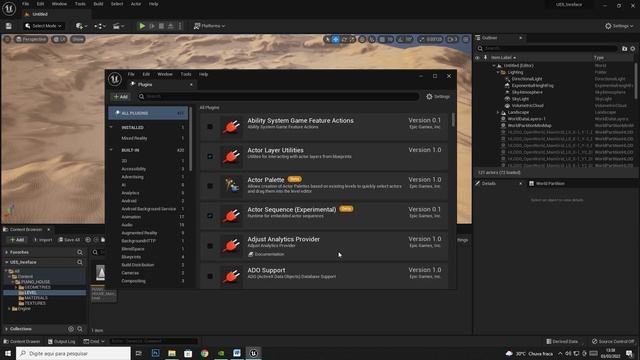This screenshot has height=360, width=640.
Task: Enable Adjust Analytics Provider plugin checkbox
Action: (210, 246)
